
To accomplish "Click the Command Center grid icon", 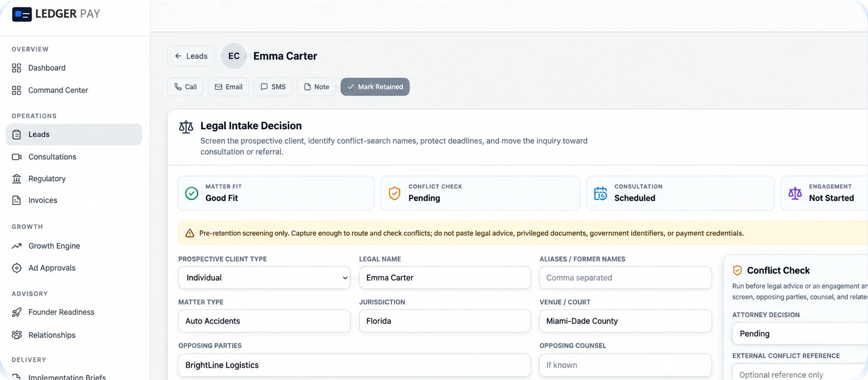I will (x=17, y=90).
